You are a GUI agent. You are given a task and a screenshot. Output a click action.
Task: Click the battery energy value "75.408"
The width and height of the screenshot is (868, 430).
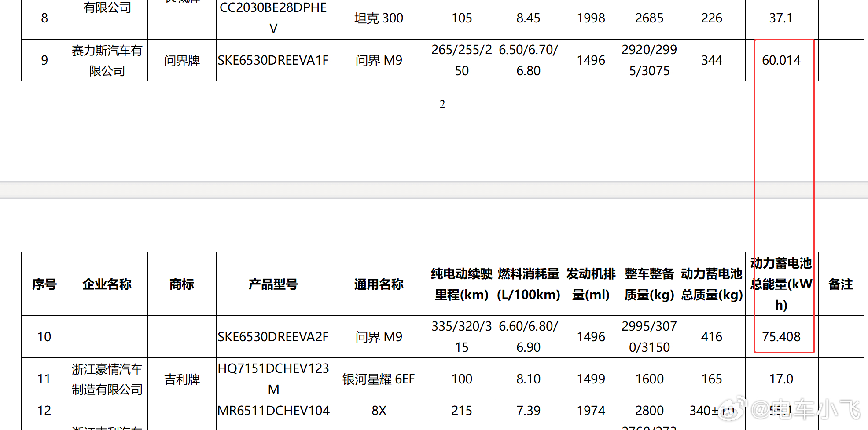coord(781,337)
